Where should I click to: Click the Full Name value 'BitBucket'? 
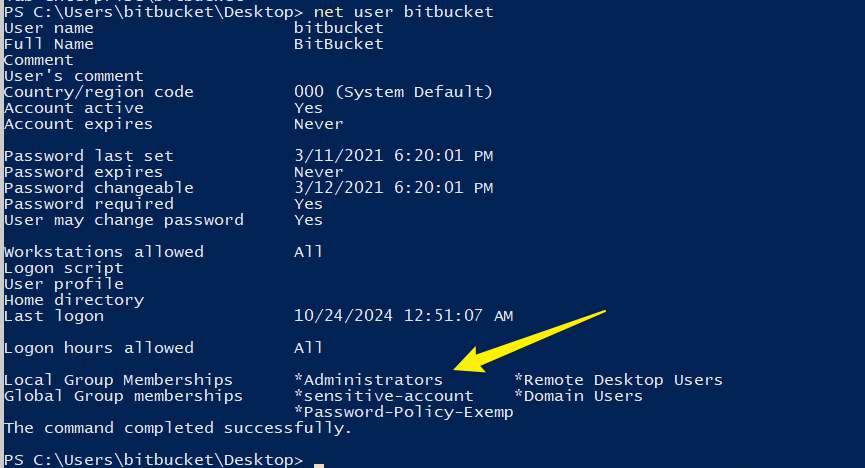[x=338, y=44]
